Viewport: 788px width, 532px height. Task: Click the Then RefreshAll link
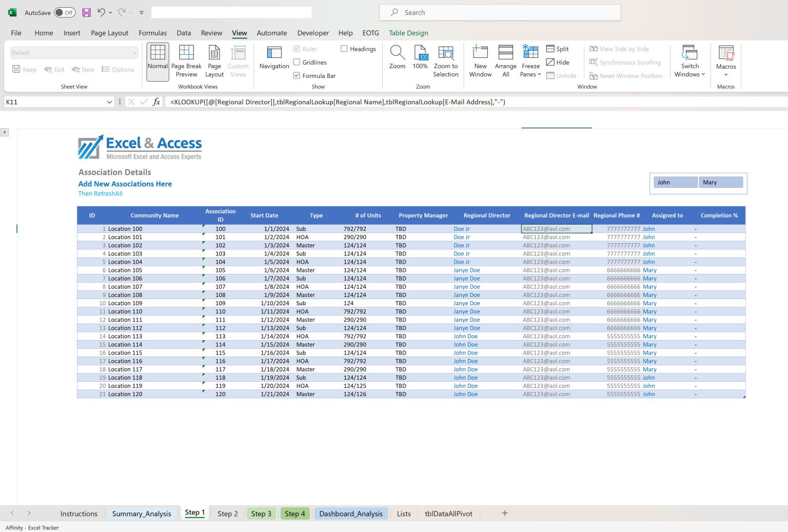click(x=100, y=193)
